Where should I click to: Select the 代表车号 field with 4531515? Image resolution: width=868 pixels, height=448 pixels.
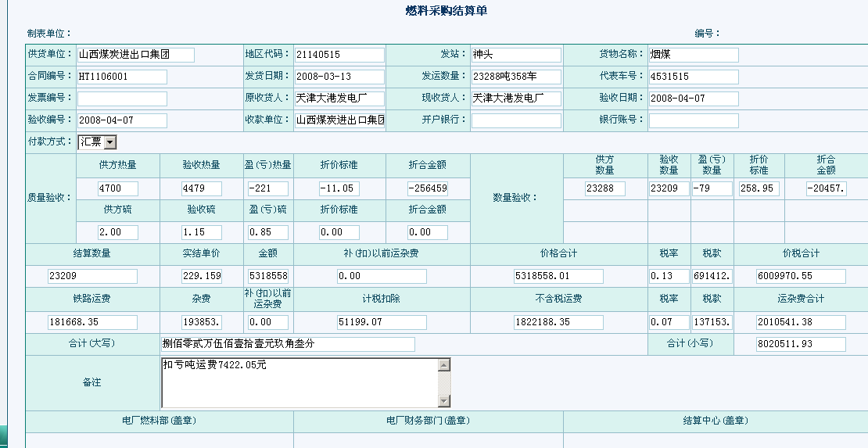click(693, 77)
